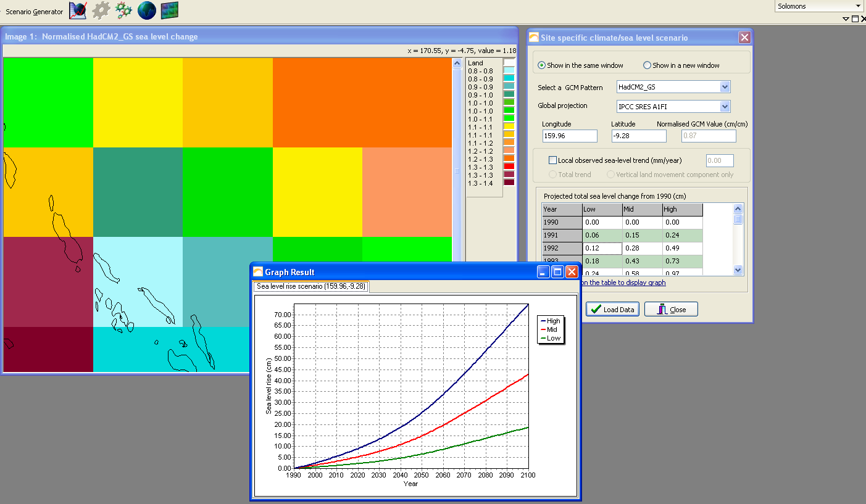
Task: Click the Close button in scenario dialog
Action: click(x=671, y=310)
